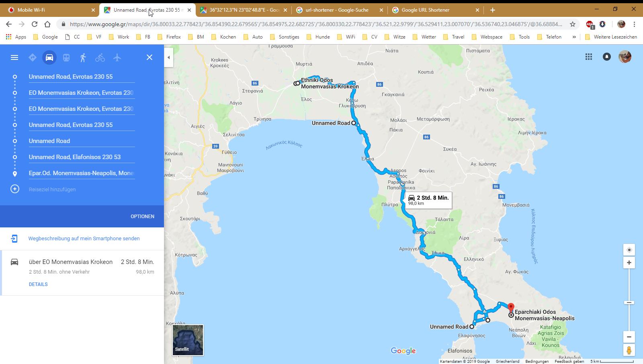
Task: Open Street View pegman
Action: [629, 350]
